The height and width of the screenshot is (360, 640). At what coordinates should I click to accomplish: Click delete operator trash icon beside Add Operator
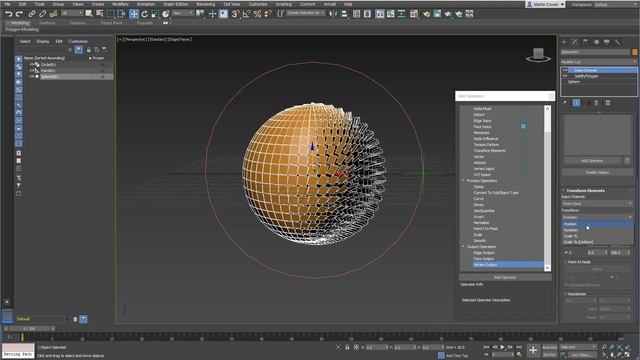[627, 160]
